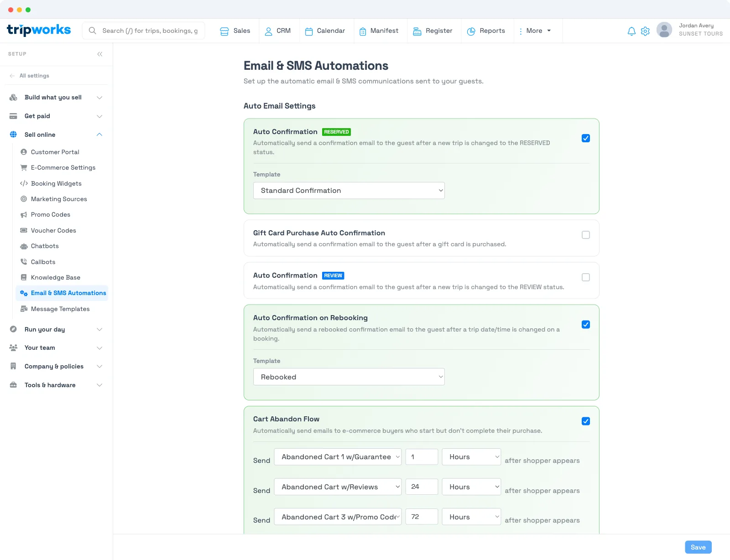Click the Your team people icon
Viewport: 730px width, 560px height.
[13, 347]
